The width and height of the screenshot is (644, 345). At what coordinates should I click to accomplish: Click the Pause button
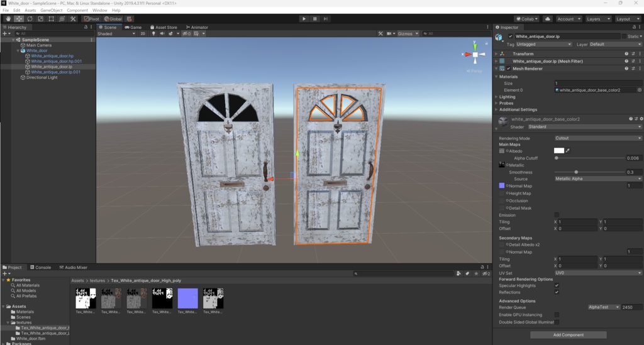click(314, 19)
